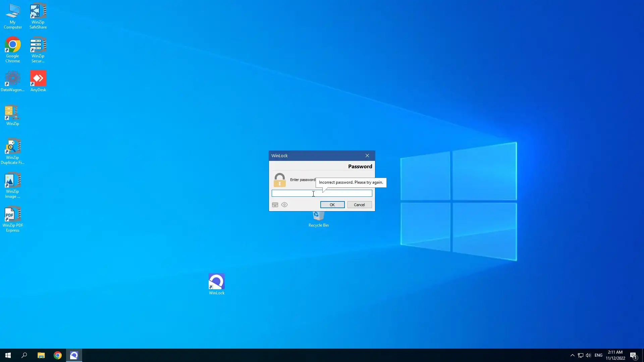Click the OK button in the WinLock dialog
The height and width of the screenshot is (362, 644).
pyautogui.click(x=332, y=205)
